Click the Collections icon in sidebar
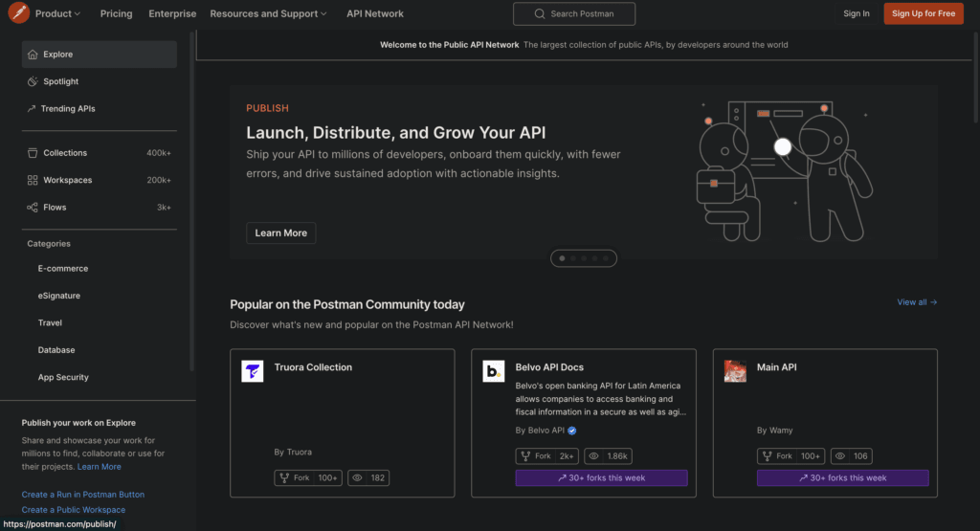This screenshot has width=980, height=531. [x=33, y=152]
